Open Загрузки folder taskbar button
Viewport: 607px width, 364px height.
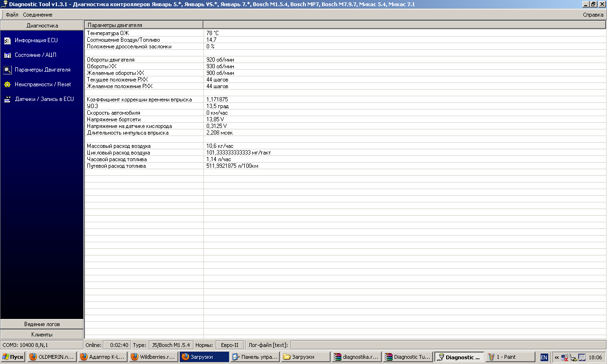point(305,357)
